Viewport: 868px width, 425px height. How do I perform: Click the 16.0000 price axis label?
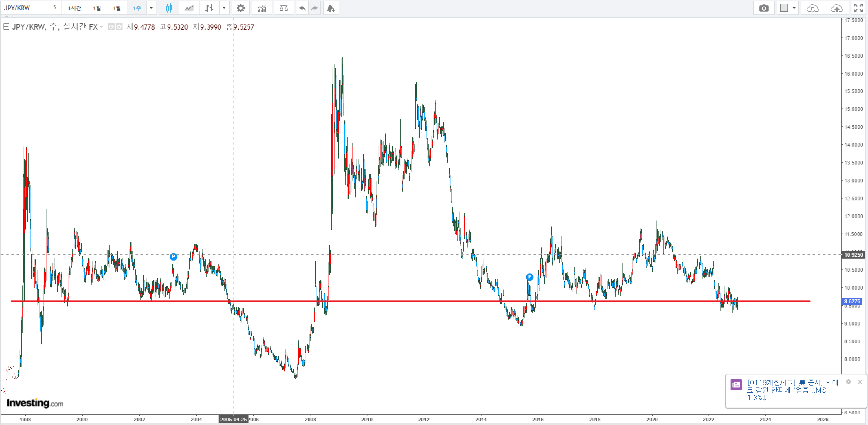(x=854, y=74)
